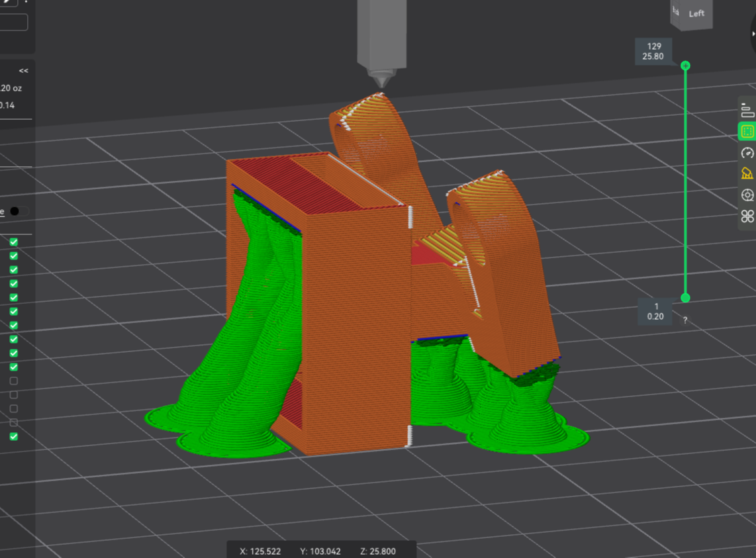Toggle the black switch in the left panel
The width and height of the screenshot is (756, 558).
[x=19, y=211]
